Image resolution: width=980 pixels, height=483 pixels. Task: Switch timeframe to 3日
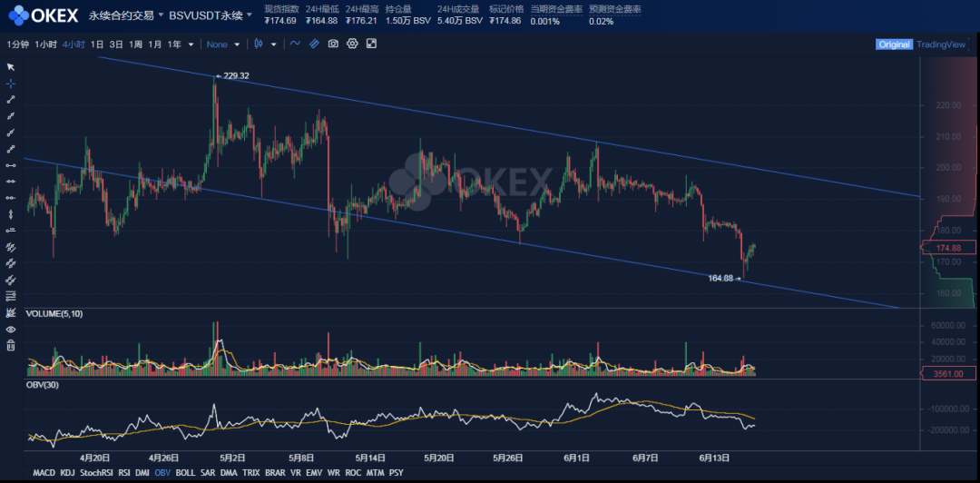coord(116,44)
